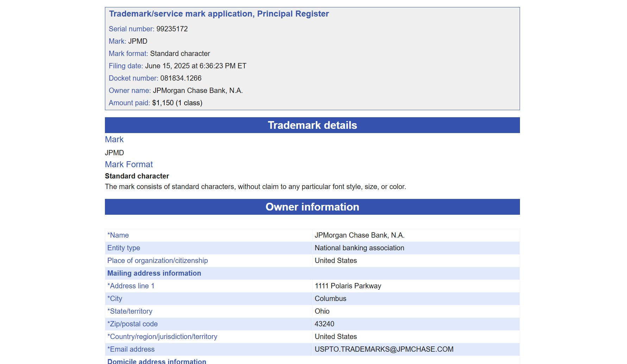
Task: Click 'JPMorgan Chase Bank, N.A.' table cell
Action: click(359, 235)
